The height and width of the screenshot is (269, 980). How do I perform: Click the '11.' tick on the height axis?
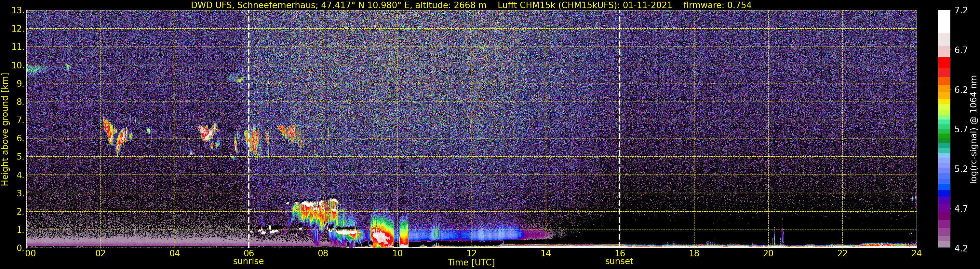click(x=18, y=47)
